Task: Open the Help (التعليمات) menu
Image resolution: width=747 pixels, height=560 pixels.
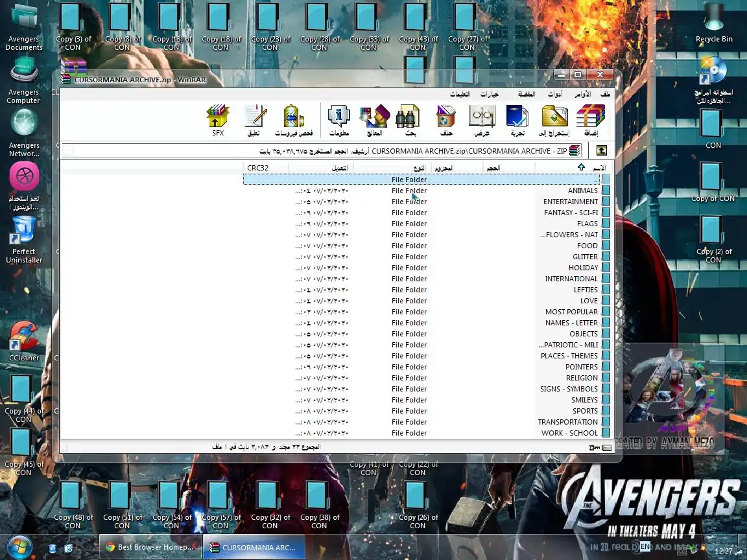Action: coord(460,94)
